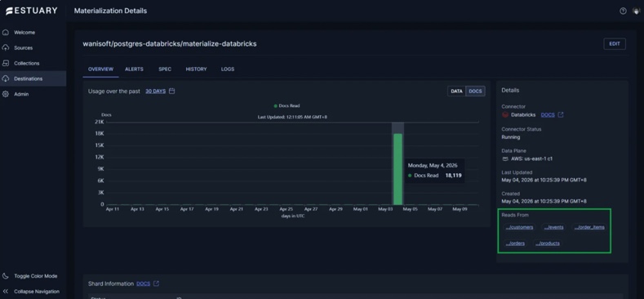Click the green May 4 bar in chart
The height and width of the screenshot is (299, 644).
pyautogui.click(x=398, y=169)
